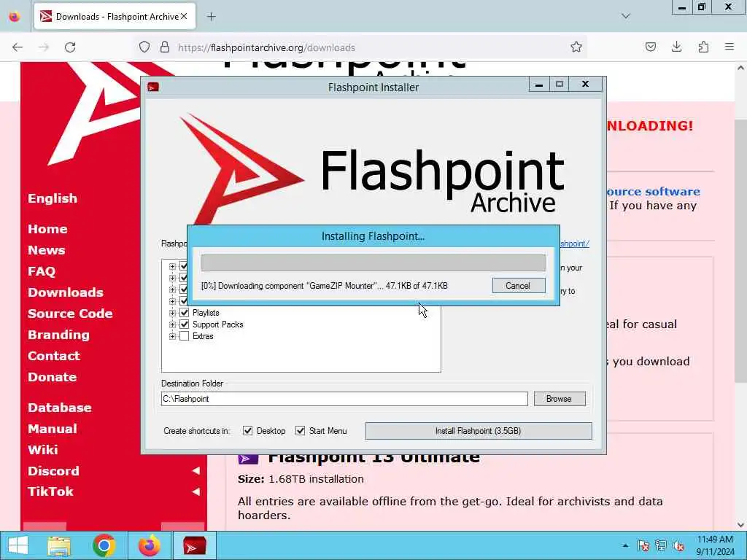Open Database link in website sidebar
Viewport: 747px width, 560px height.
60,408
